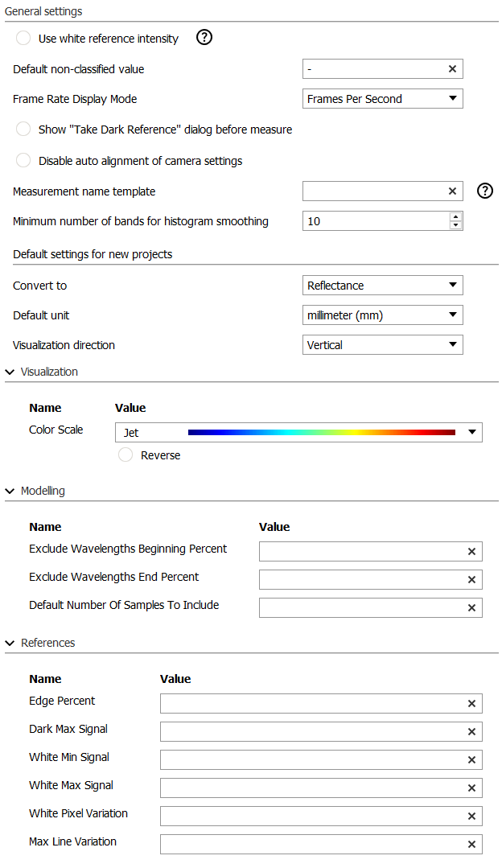This screenshot has height=868, width=502.
Task: Collapse the Modelling section
Action: (x=10, y=491)
